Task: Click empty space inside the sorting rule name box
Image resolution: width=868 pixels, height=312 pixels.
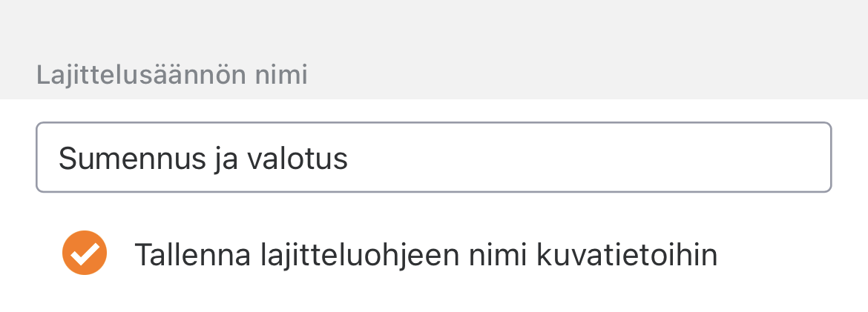Action: [x=594, y=158]
